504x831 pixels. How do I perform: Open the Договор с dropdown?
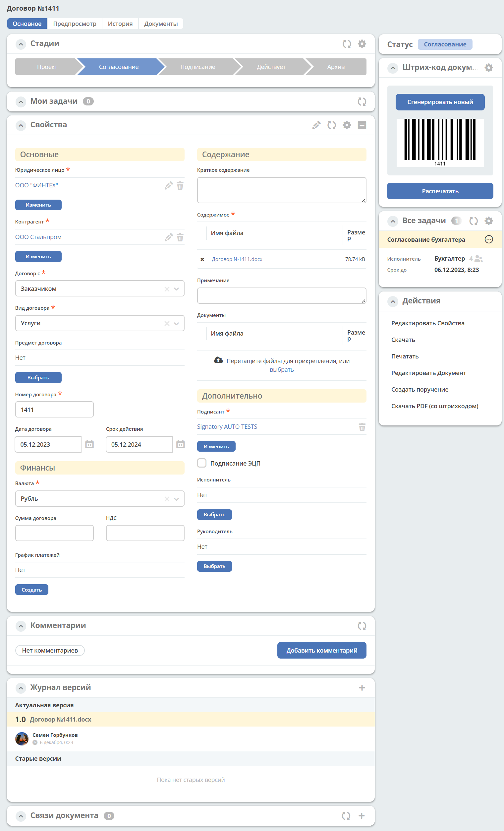(x=176, y=289)
